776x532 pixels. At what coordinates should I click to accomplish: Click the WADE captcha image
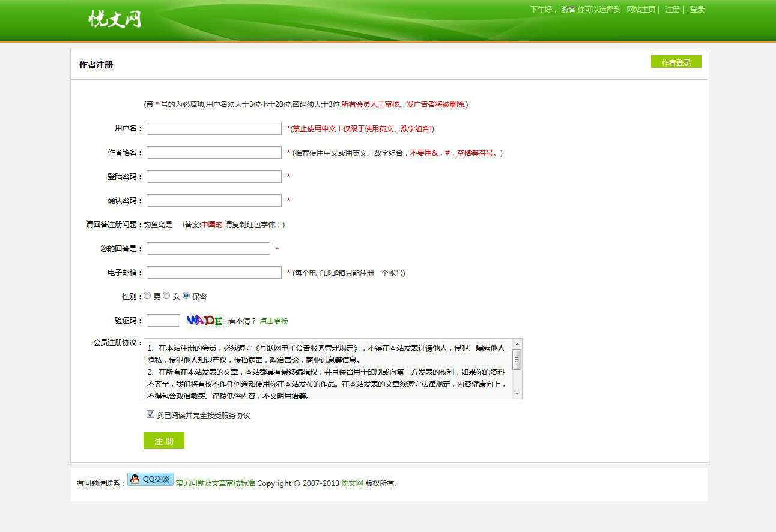(x=205, y=321)
